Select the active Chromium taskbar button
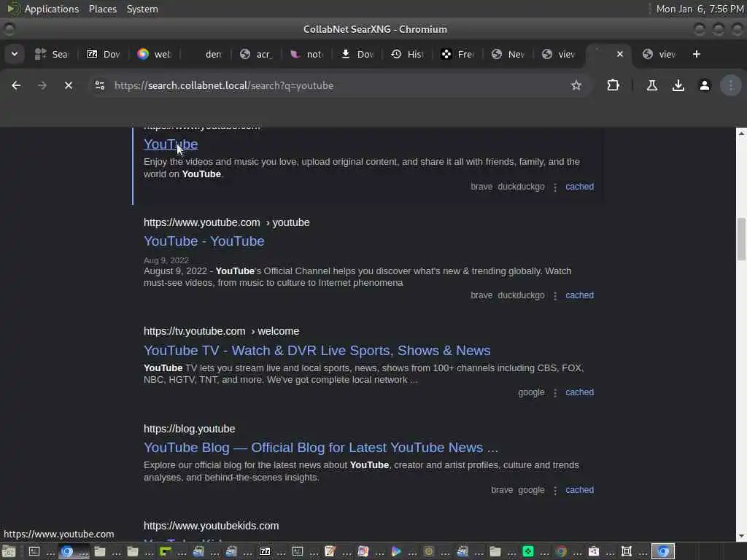This screenshot has height=560, width=747. pyautogui.click(x=663, y=551)
